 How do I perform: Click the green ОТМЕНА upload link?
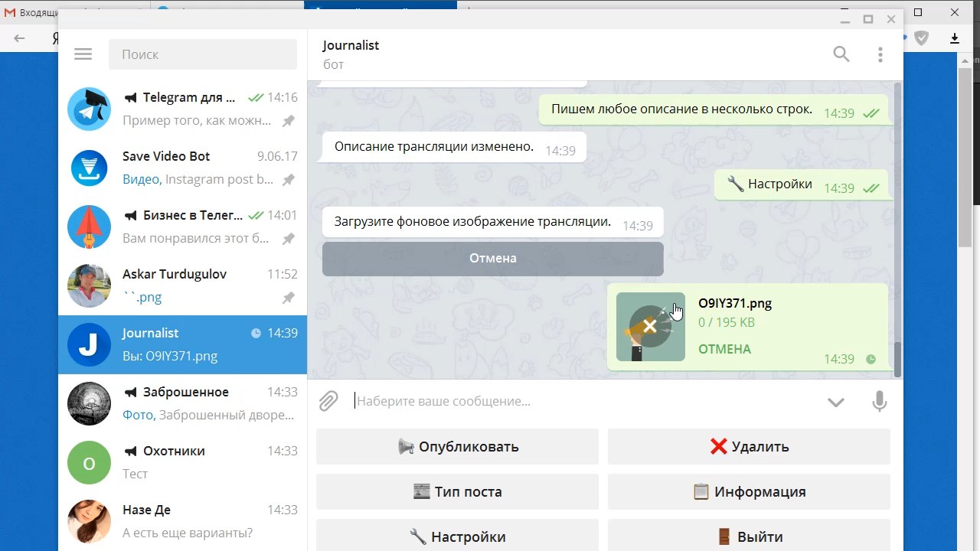pyautogui.click(x=724, y=349)
